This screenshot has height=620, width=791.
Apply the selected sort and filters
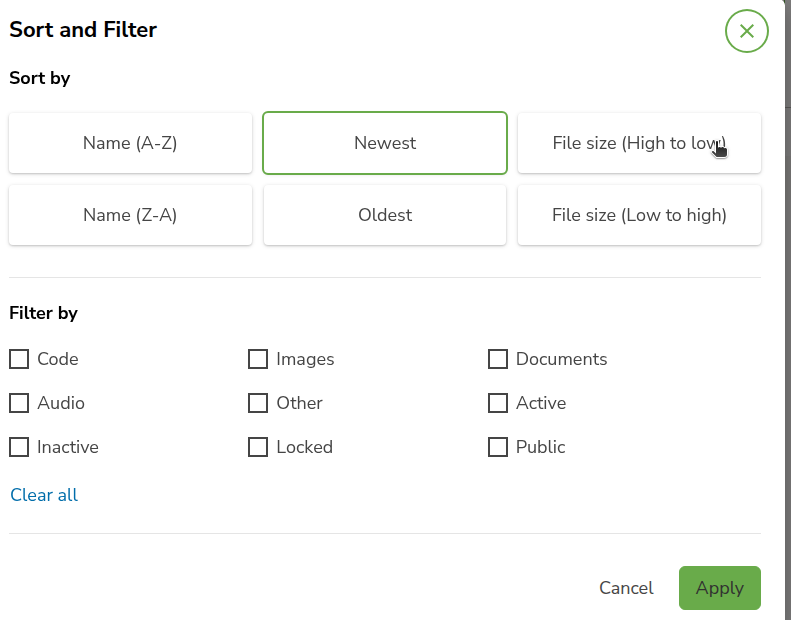click(720, 588)
